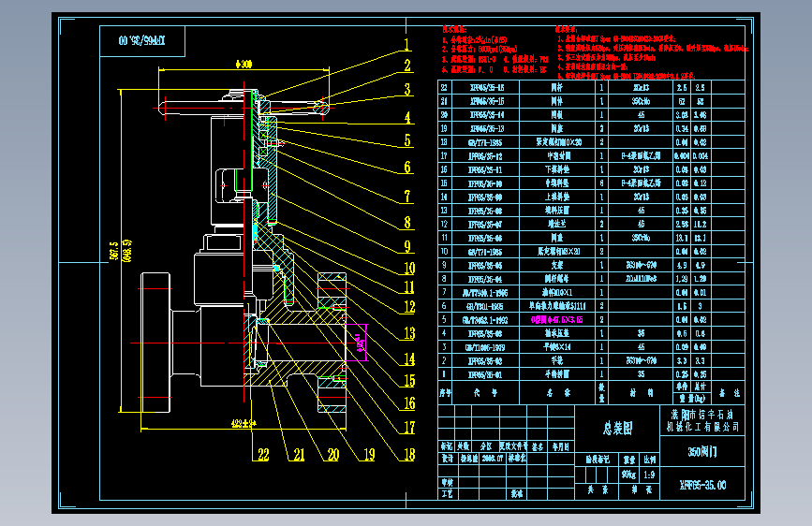Select the 567.5 vertical height dimension

pos(114,251)
